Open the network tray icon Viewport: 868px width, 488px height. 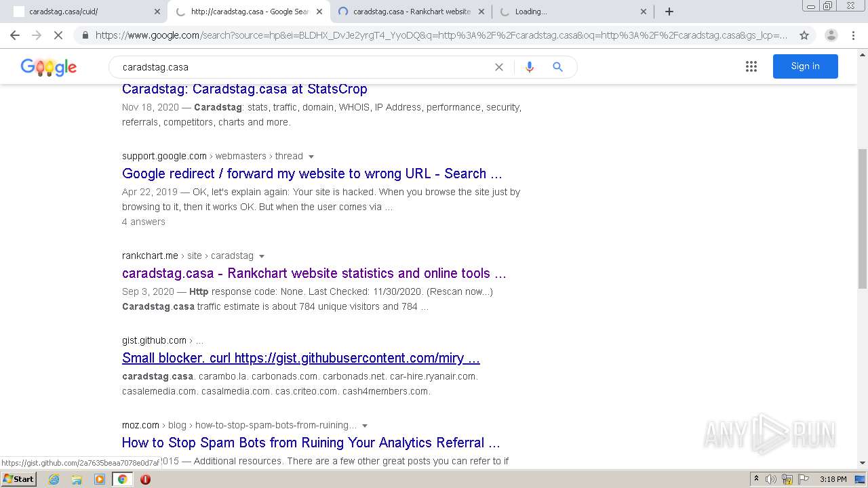tap(787, 479)
